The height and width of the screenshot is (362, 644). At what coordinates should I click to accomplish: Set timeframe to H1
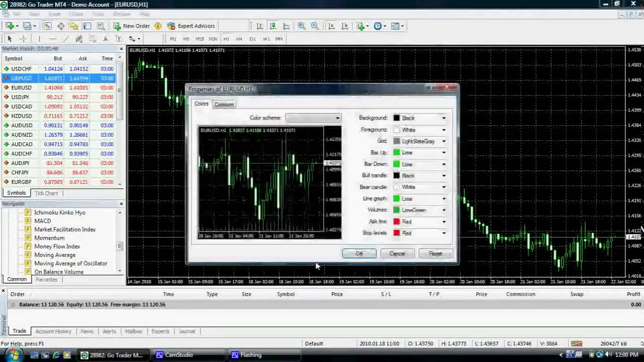pos(226,39)
